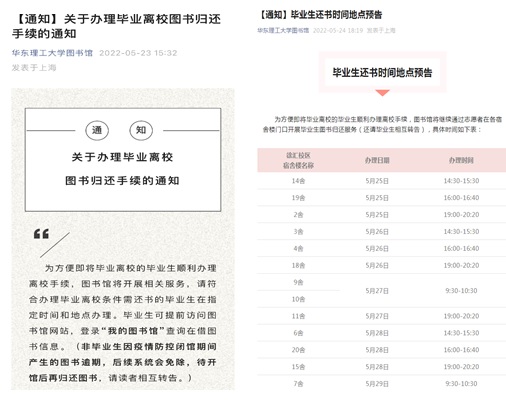Select time 9:30-10:30 in the 7舍 row

tap(461, 384)
